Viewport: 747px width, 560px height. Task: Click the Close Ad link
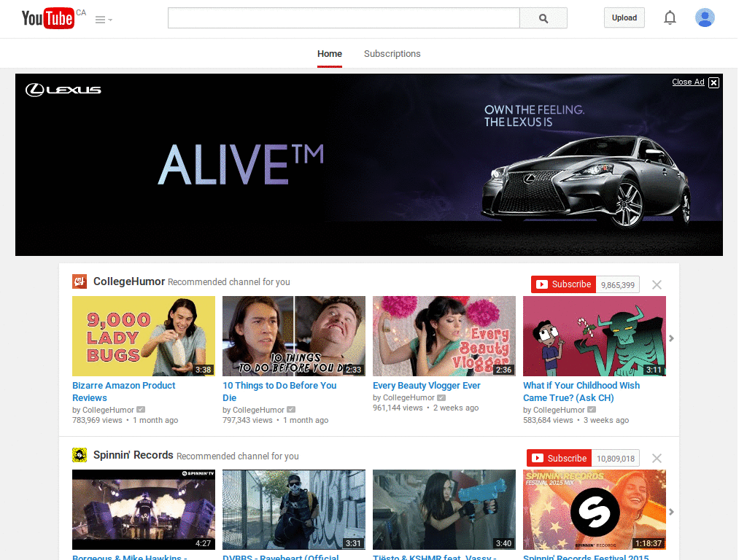point(688,82)
